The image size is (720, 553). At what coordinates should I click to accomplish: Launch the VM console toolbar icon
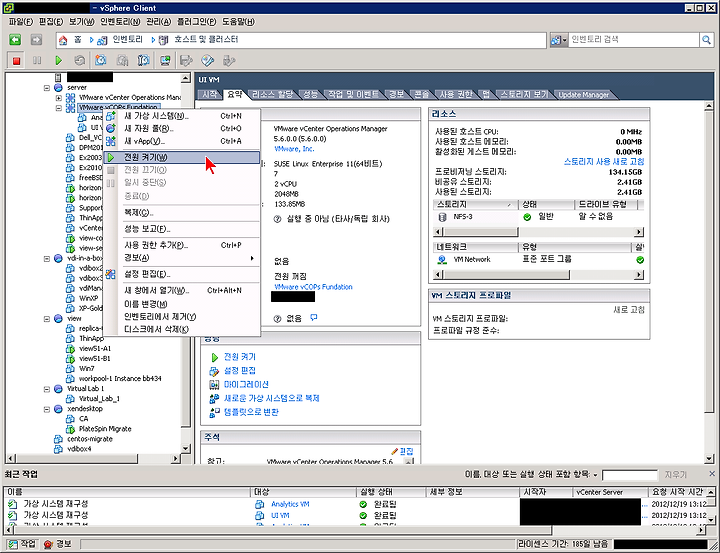[x=165, y=60]
